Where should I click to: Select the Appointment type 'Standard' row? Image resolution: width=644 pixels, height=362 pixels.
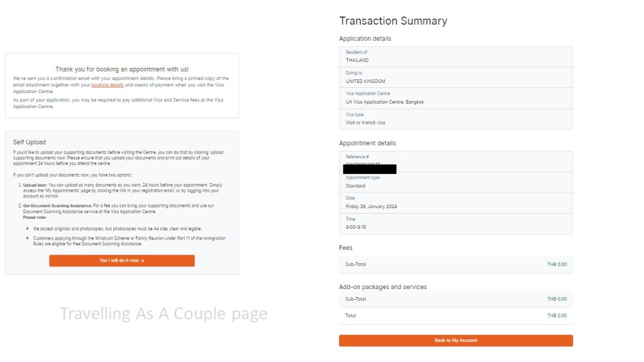[x=455, y=182]
